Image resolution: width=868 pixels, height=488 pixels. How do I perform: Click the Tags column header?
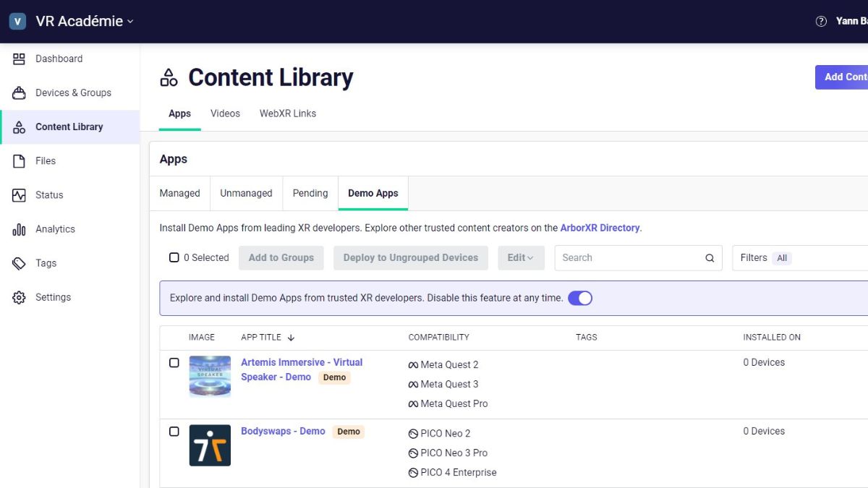[x=587, y=338]
